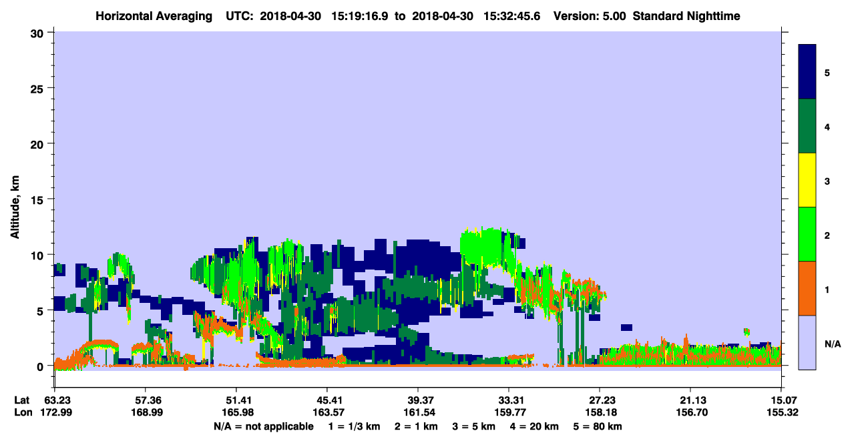Click the longitude value 161.54
The height and width of the screenshot is (445, 868).
pyautogui.click(x=418, y=412)
